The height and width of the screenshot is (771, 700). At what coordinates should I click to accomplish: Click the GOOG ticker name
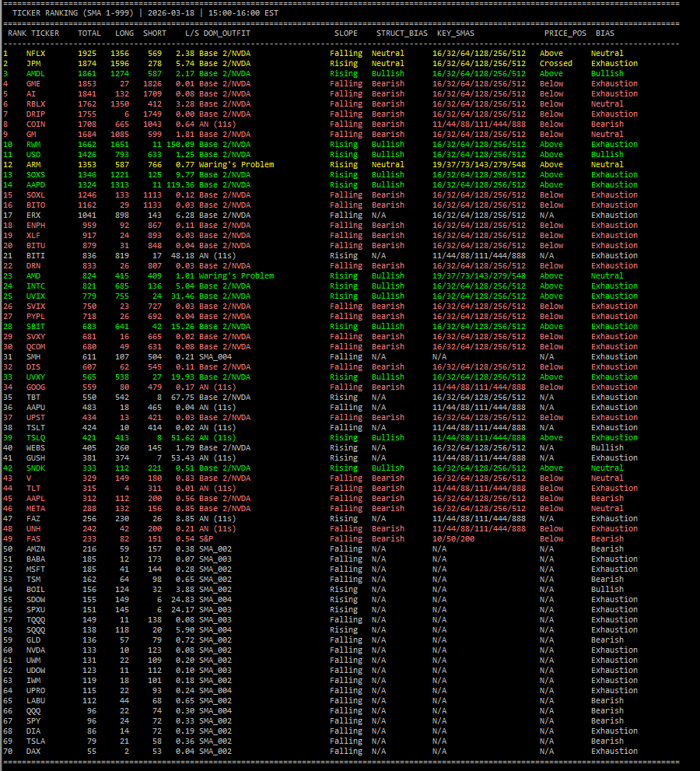click(x=36, y=387)
